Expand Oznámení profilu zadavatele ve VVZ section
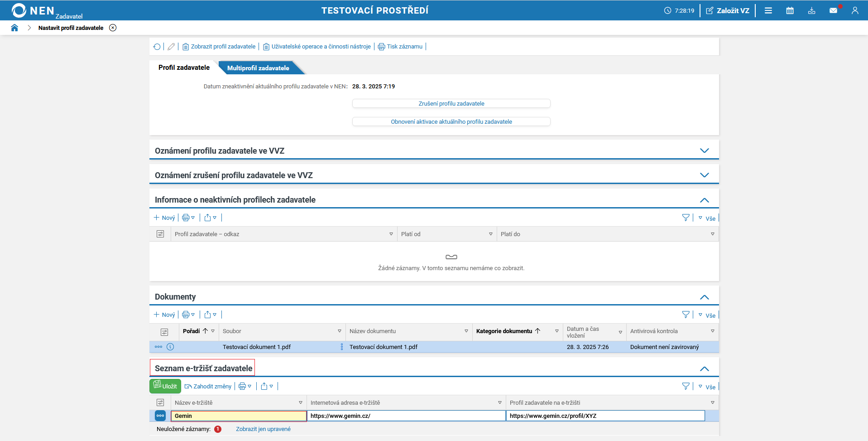The height and width of the screenshot is (441, 868). 704,150
